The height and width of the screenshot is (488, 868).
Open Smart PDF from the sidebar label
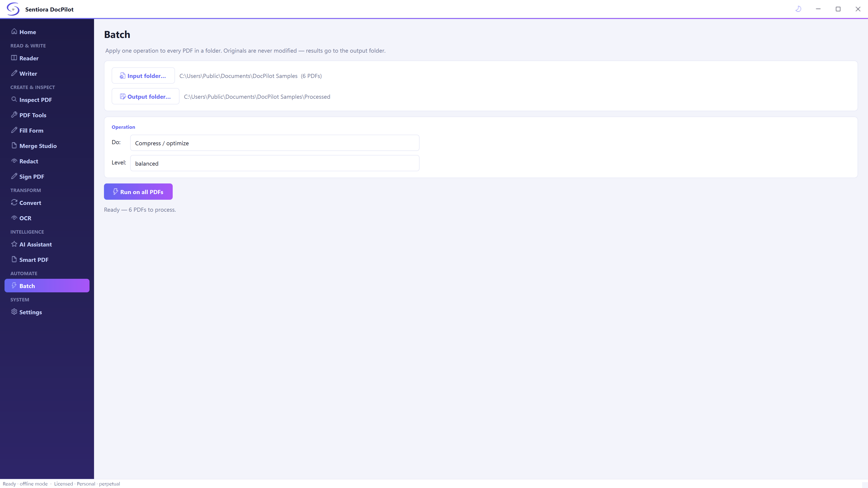34,260
